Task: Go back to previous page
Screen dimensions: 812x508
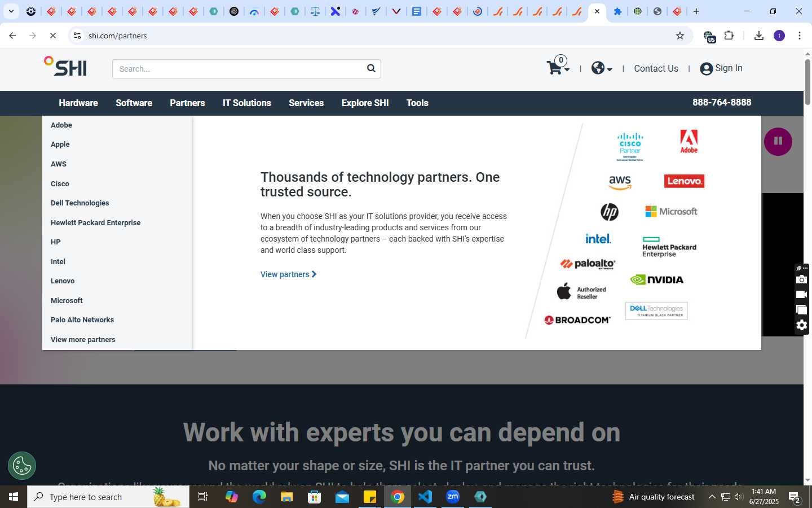Action: coord(12,36)
